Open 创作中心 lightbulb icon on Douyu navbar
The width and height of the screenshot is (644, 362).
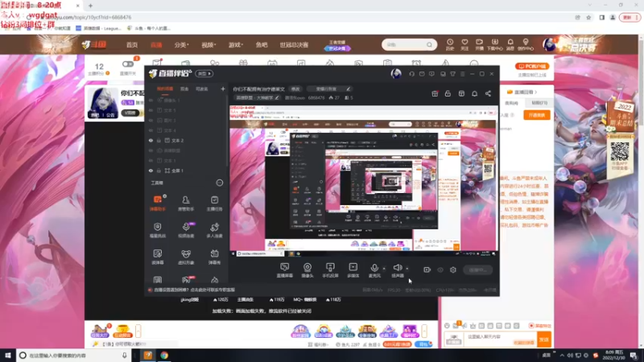pyautogui.click(x=526, y=44)
